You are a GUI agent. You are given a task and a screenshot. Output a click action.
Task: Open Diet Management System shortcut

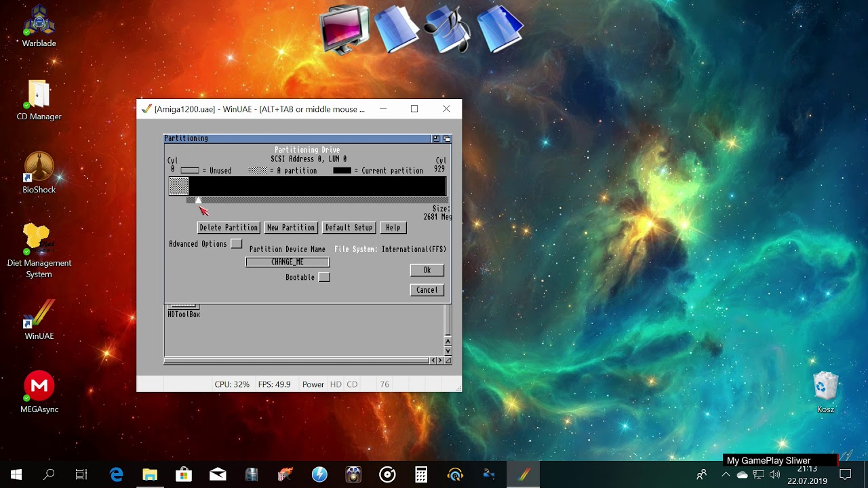coord(39,251)
